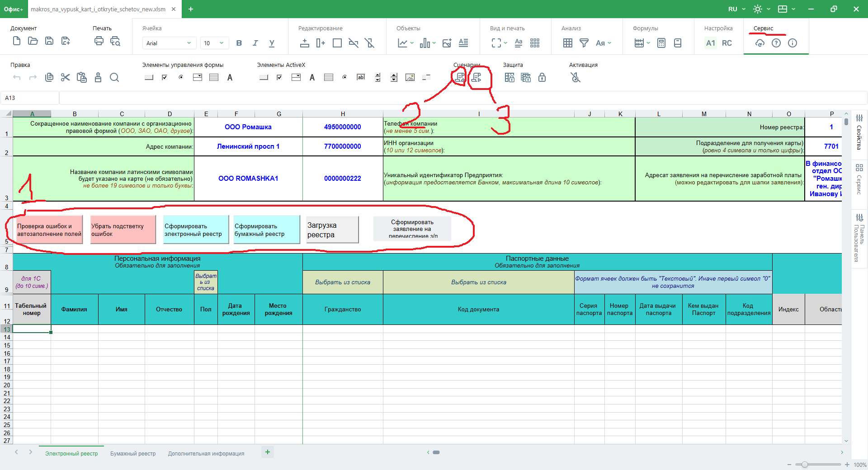The height and width of the screenshot is (470, 868).
Task: Expand the font size 10 dropdown
Action: click(222, 43)
